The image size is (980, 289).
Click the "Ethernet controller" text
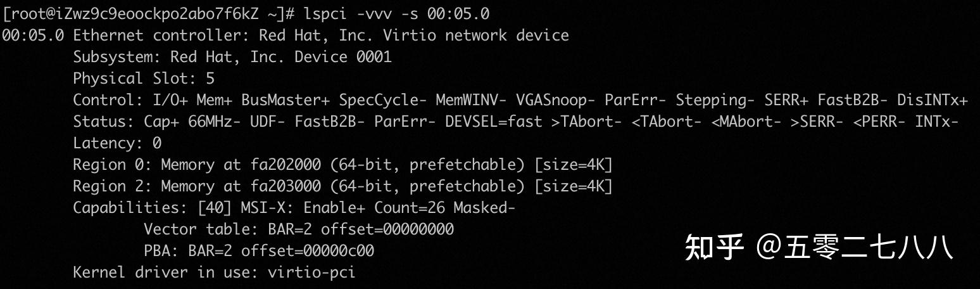click(166, 35)
